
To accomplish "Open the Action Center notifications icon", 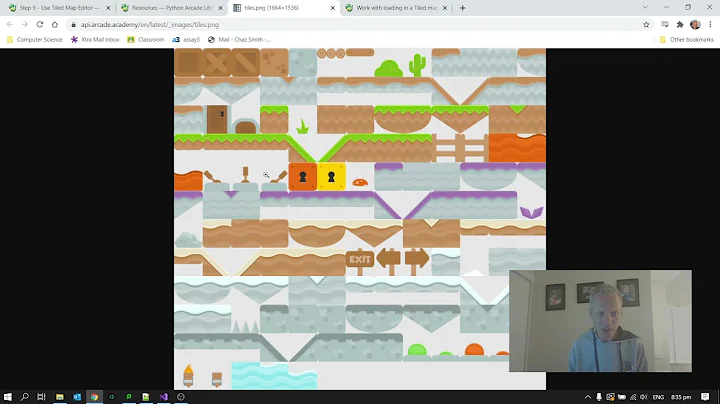I will coord(705,397).
